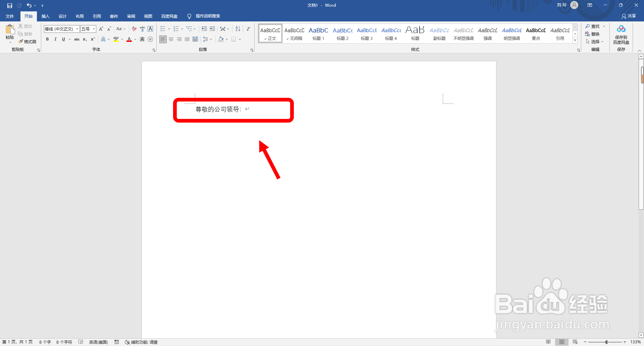This screenshot has width=644, height=346.
Task: Adjust the zoom slider handle
Action: (606, 342)
